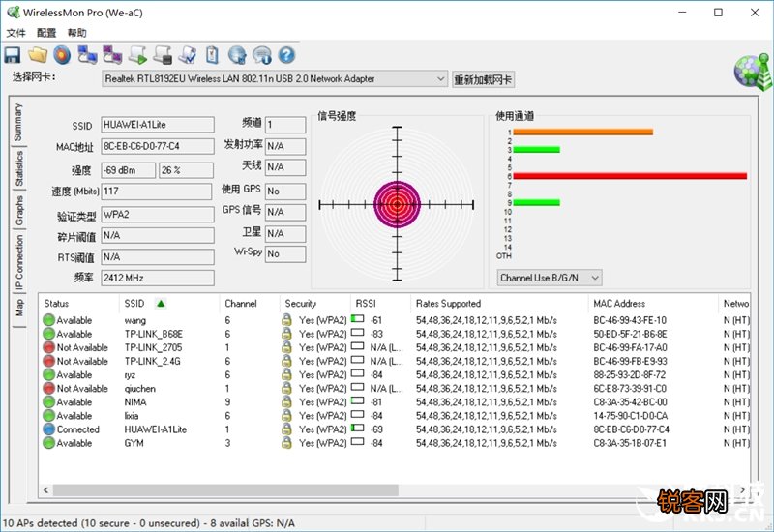Sort by the Security column header
Screen dimensions: 774x532
point(315,304)
